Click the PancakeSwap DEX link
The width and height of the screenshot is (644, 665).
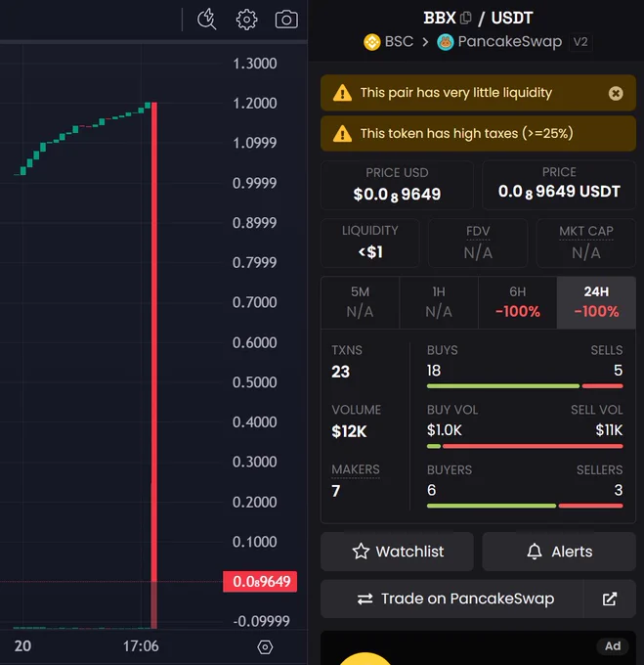click(x=499, y=41)
